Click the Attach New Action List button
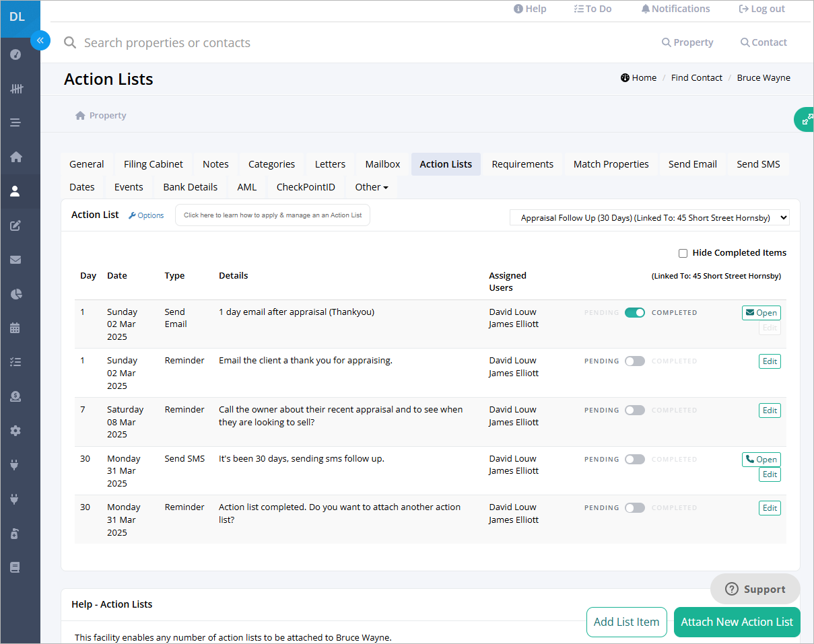814x644 pixels. click(x=737, y=622)
